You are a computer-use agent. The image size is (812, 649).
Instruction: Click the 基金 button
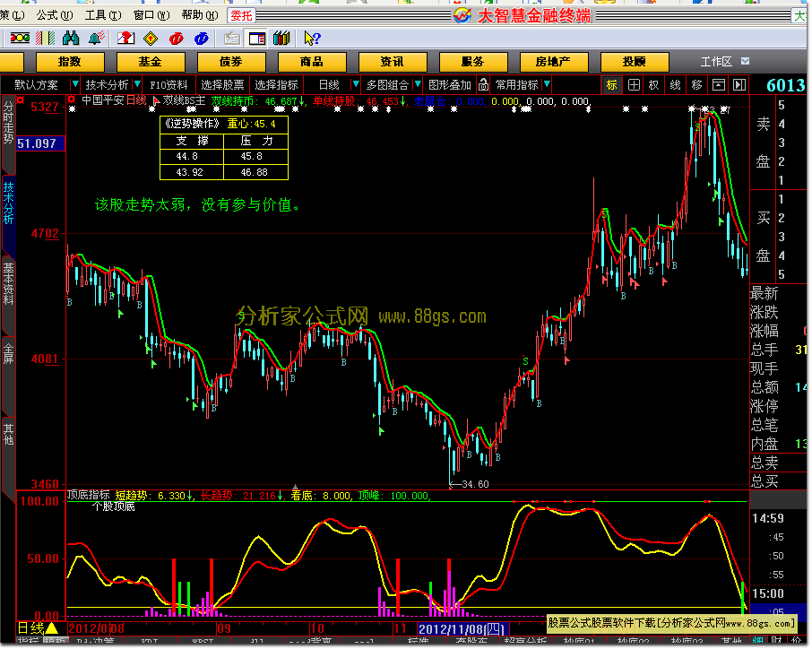[x=151, y=62]
